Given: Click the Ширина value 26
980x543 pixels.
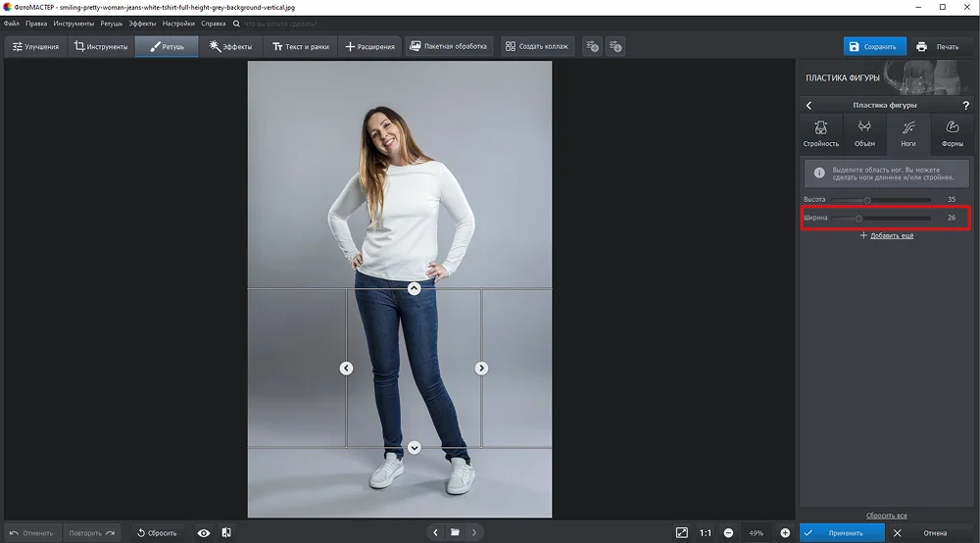Looking at the screenshot, I should pos(952,218).
